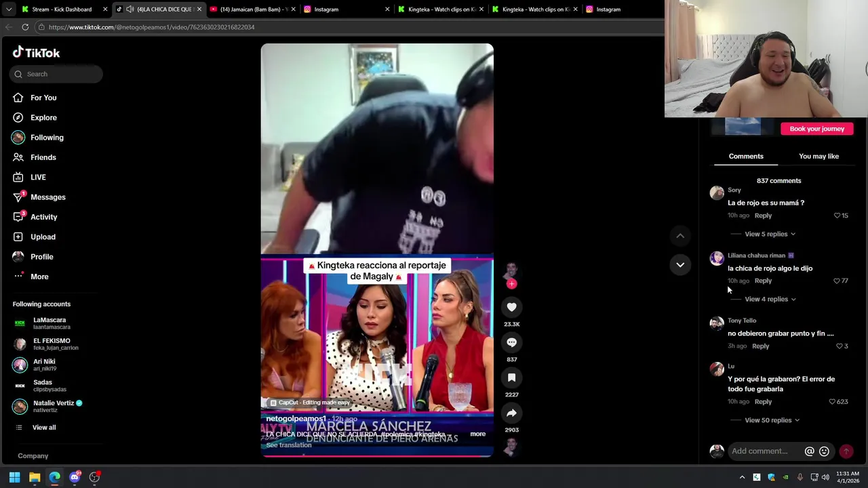Post comment with red send button
This screenshot has height=488, width=868.
tap(846, 451)
